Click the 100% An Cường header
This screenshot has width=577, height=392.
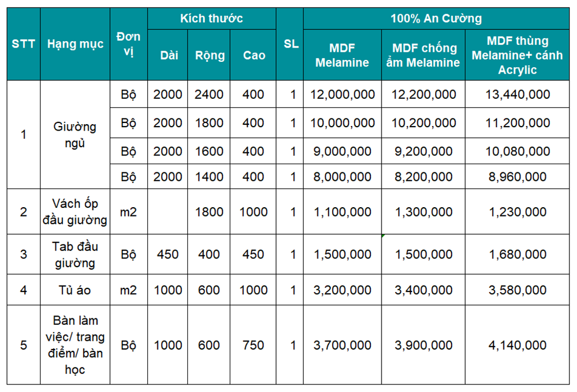[x=436, y=18]
